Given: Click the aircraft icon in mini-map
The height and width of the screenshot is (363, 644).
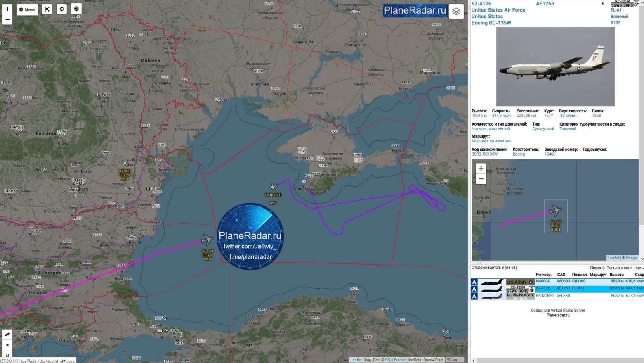Looking at the screenshot, I should click(556, 211).
